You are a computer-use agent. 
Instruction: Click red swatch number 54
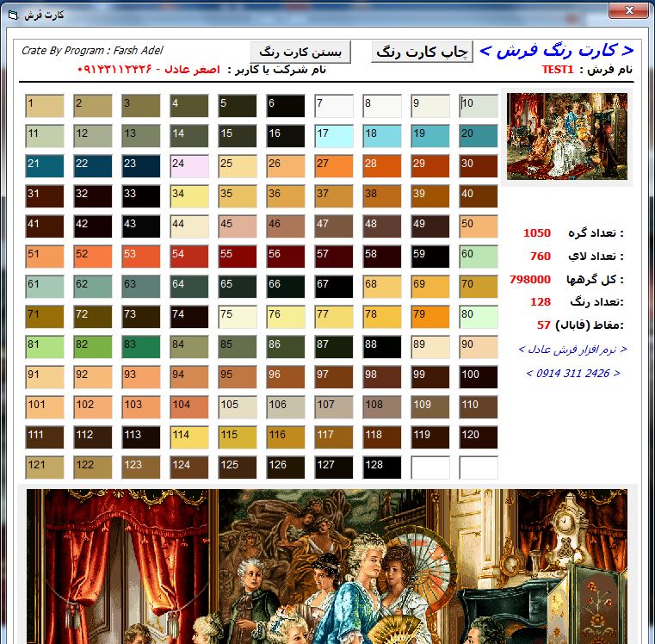[x=189, y=257]
